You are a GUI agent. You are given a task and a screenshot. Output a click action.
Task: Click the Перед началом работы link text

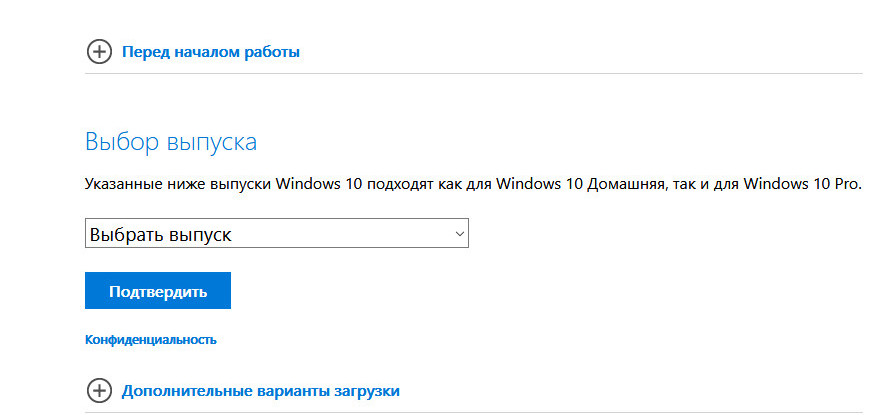[x=211, y=52]
